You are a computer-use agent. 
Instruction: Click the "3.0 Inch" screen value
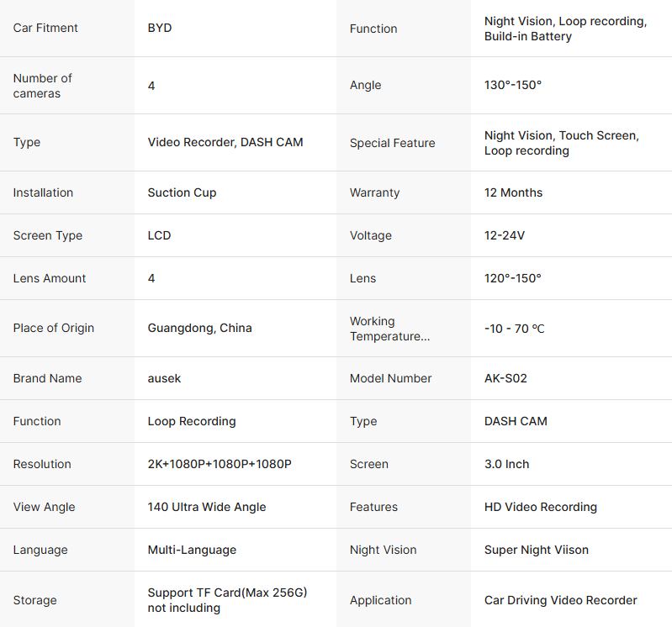point(506,464)
